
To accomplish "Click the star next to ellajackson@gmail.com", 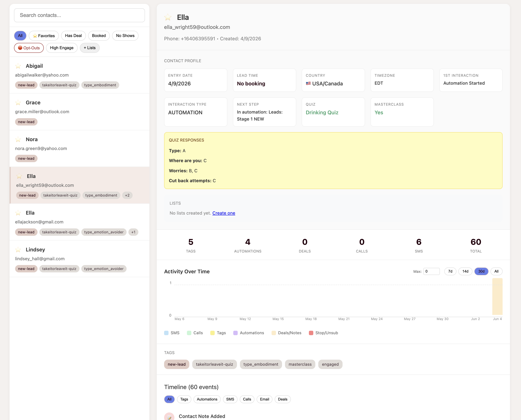I will point(18,213).
